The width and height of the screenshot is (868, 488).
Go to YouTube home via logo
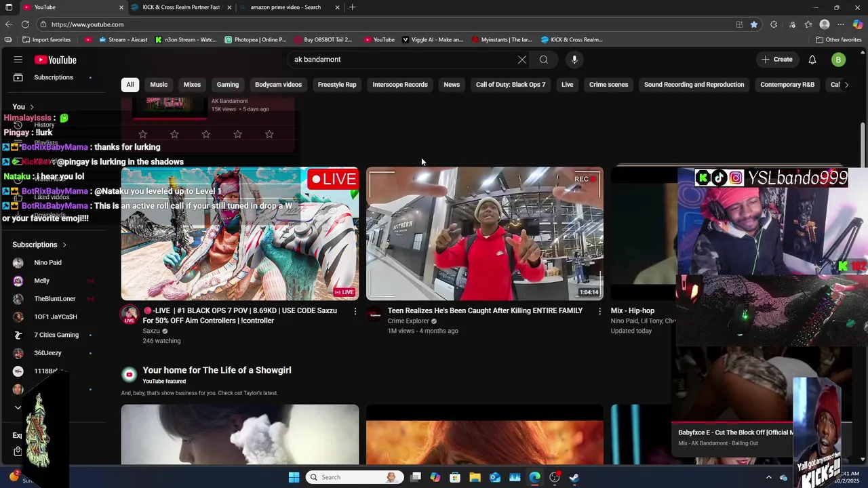coord(56,60)
